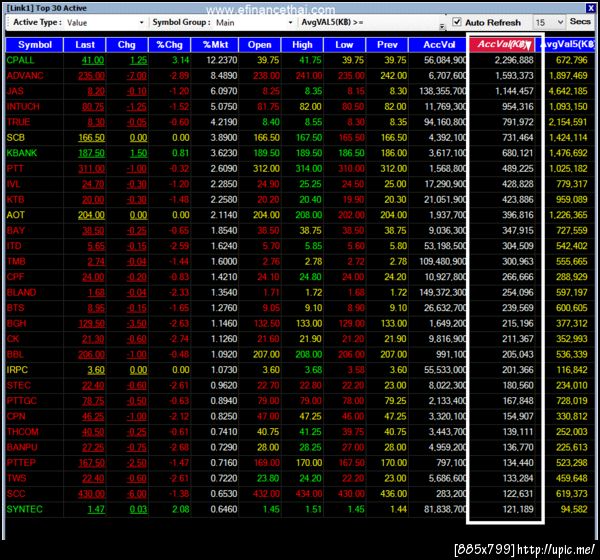Close the Top 30 Active window
The height and width of the screenshot is (560, 600).
click(x=590, y=8)
